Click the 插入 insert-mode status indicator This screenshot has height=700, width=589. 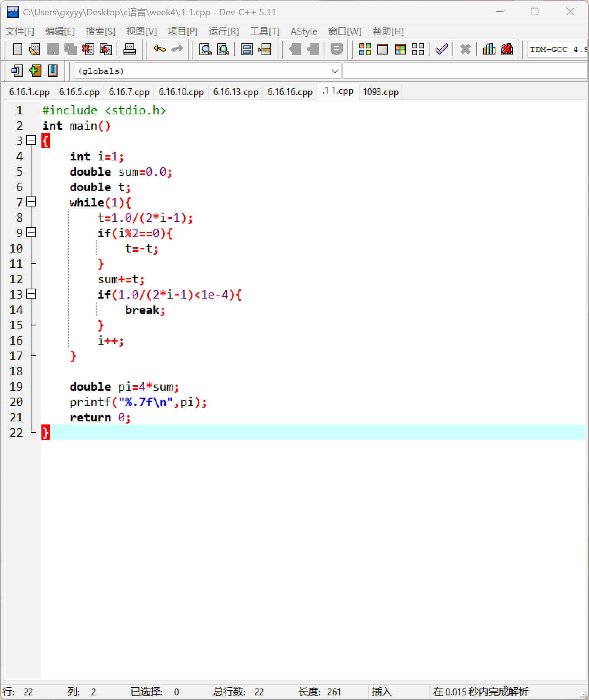click(382, 692)
